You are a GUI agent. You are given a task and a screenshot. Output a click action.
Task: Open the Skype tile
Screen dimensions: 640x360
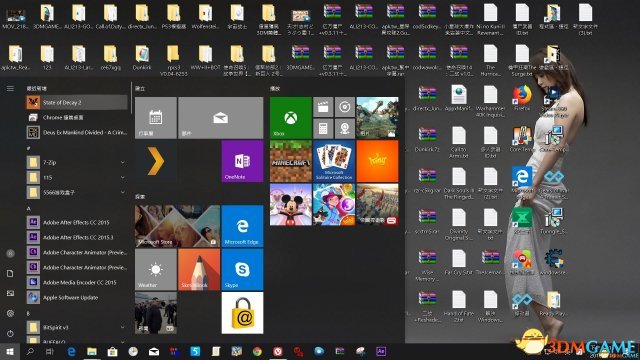tap(242, 269)
